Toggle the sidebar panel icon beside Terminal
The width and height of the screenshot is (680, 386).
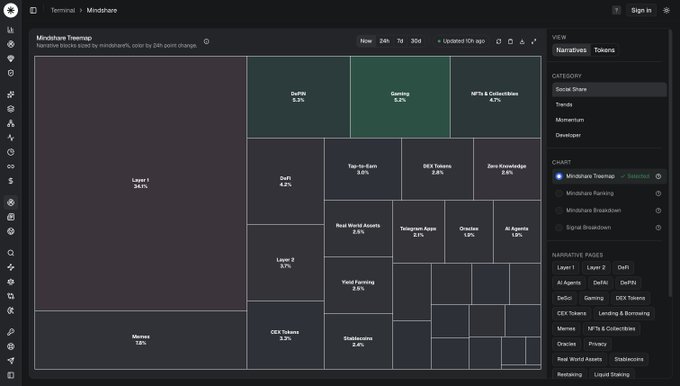pyautogui.click(x=33, y=10)
